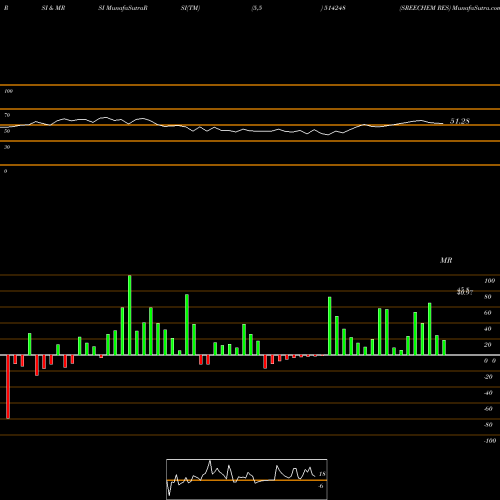Click the MR axis label 80
The width and height of the screenshot is (500, 500).
point(487,297)
